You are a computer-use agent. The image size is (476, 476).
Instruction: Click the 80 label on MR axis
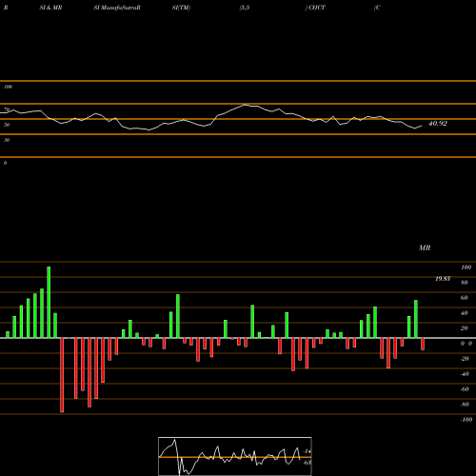tap(465, 283)
